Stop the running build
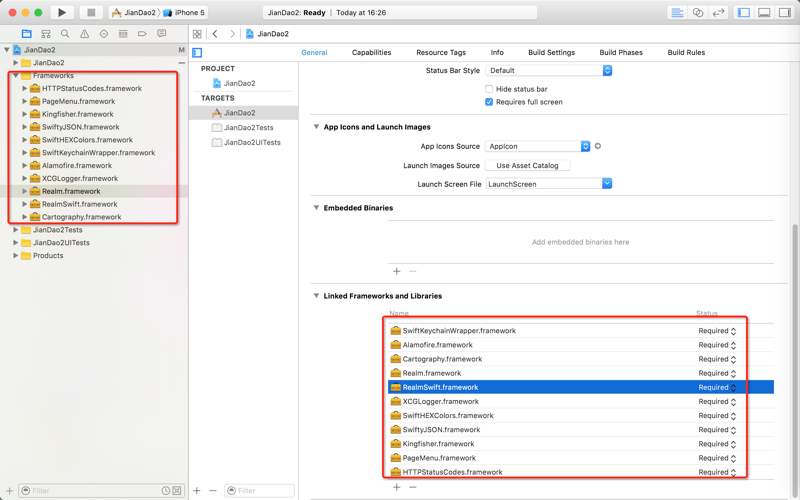Screen dimensions: 800x500 [91, 12]
